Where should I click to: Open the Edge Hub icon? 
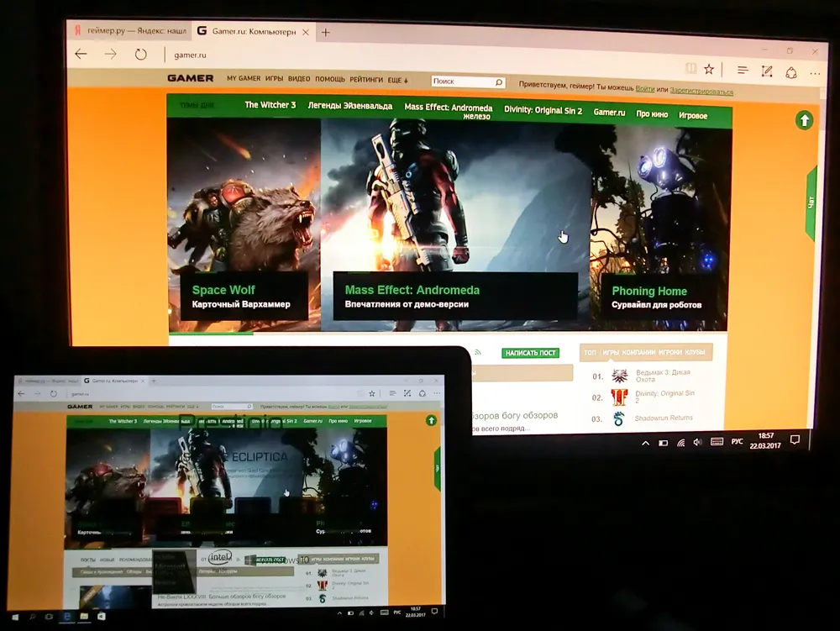pos(743,71)
